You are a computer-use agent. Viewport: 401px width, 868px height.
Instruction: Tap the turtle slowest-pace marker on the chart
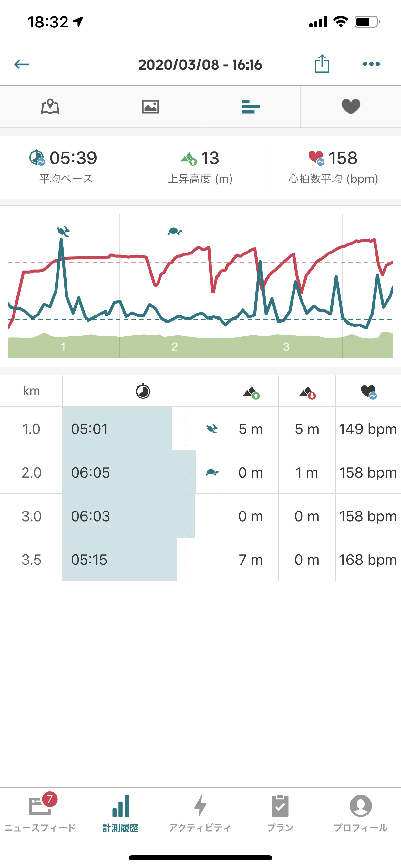click(x=175, y=231)
